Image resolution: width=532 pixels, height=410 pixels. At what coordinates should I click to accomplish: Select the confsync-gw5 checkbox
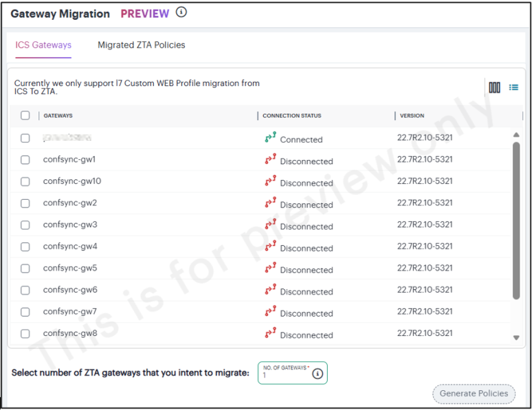[25, 269]
